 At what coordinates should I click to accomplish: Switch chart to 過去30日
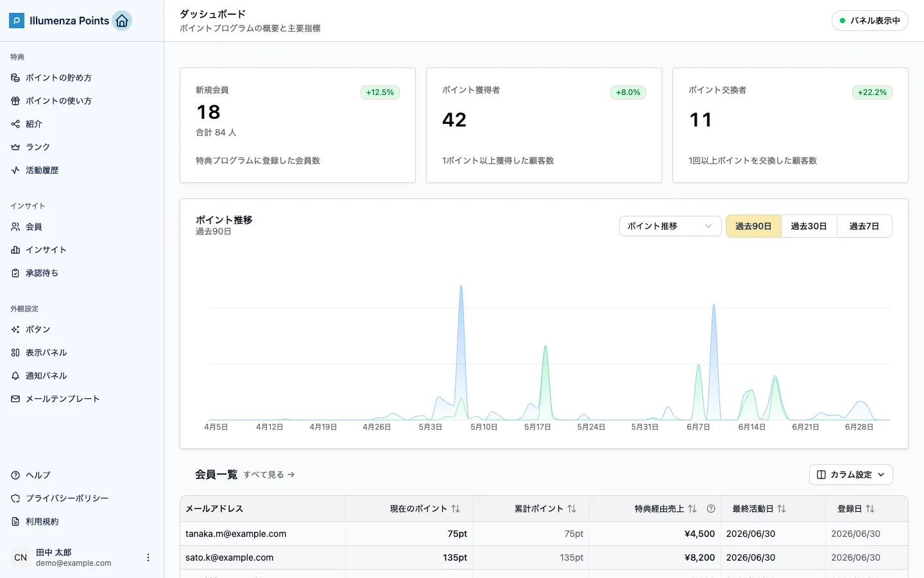809,226
